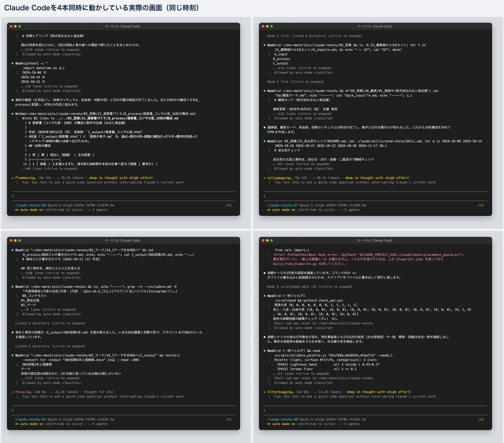Expand the '+152 lines' collapsed output
The image size is (504, 443).
pyautogui.click(x=302, y=114)
